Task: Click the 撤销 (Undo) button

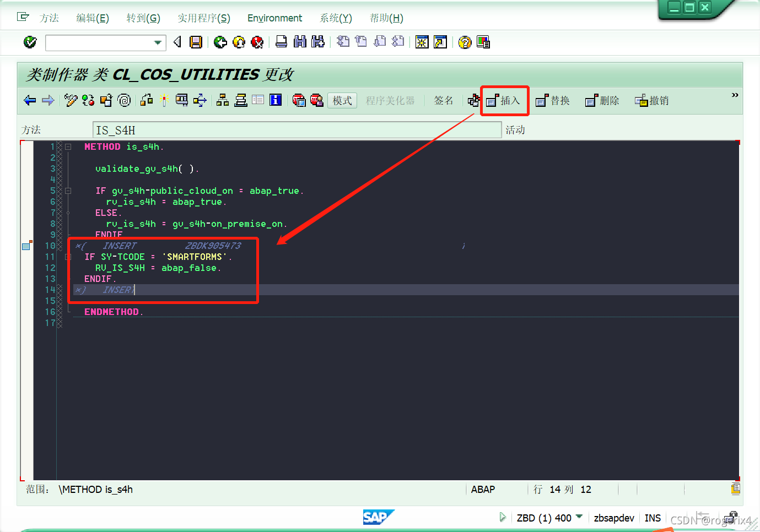Action: (653, 101)
